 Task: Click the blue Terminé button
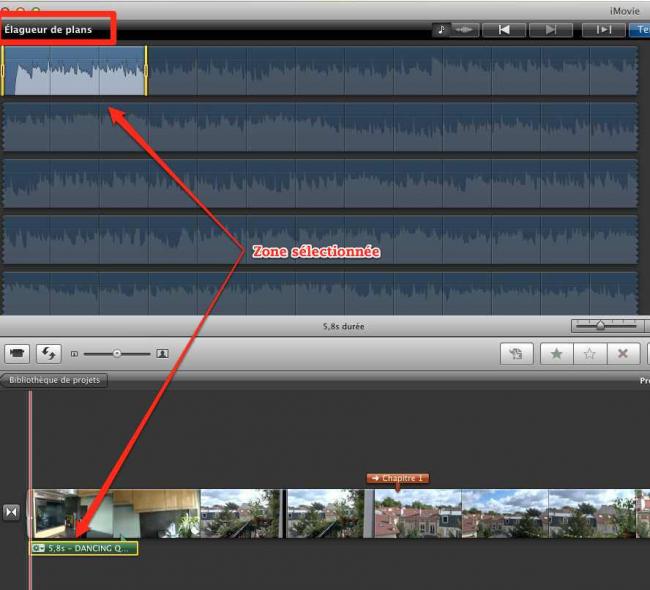pos(642,30)
